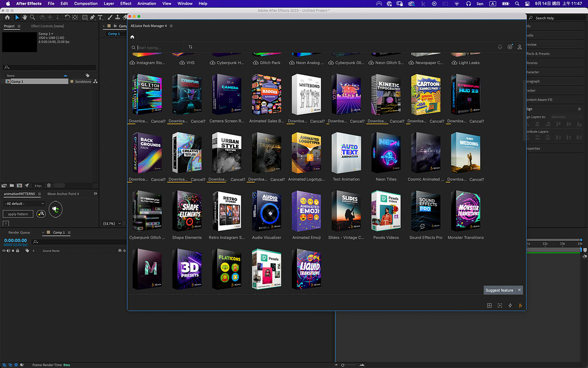The width and height of the screenshot is (588, 368).
Task: Click the notifications bell in Pack Manager
Action: point(500,47)
